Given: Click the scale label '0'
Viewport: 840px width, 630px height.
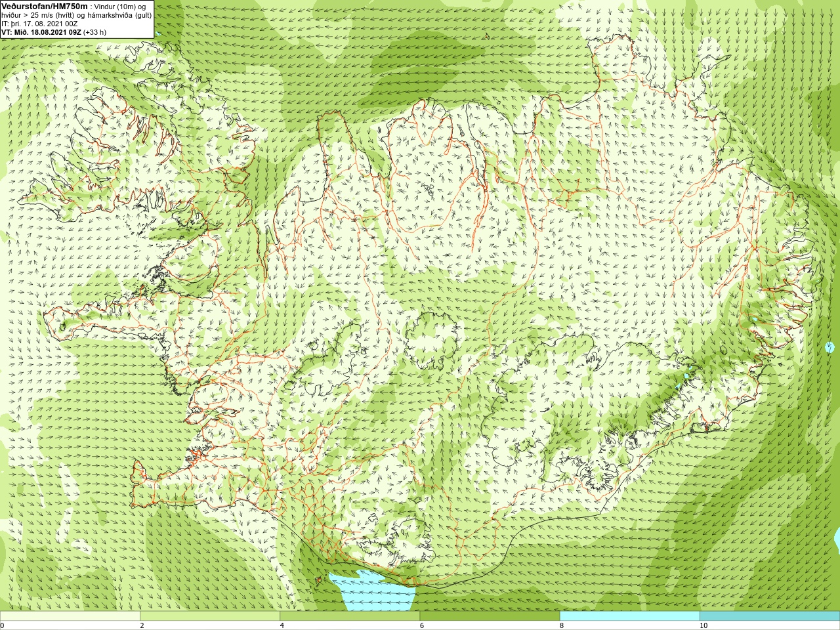Looking at the screenshot, I should [x=3, y=625].
